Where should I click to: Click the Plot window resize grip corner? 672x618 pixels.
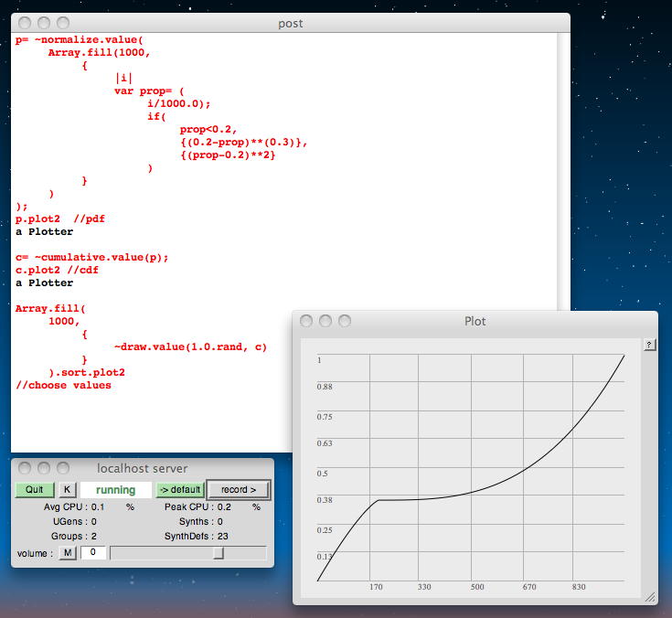tap(650, 596)
